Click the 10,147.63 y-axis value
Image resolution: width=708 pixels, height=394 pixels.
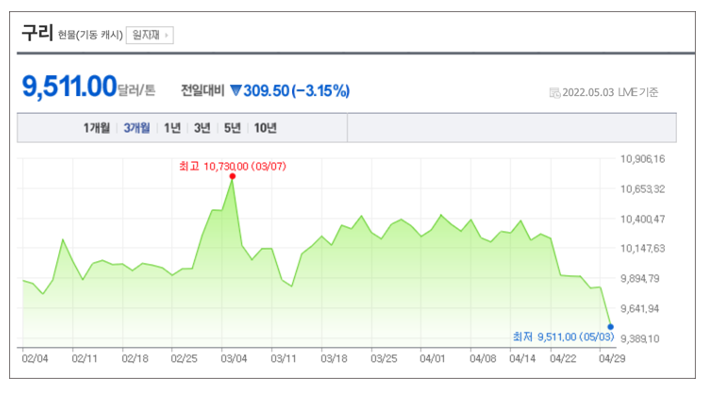pyautogui.click(x=643, y=249)
